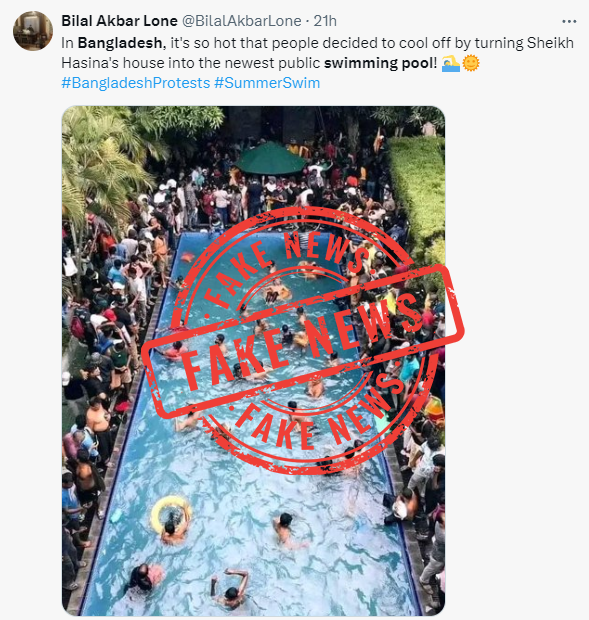
Task: Follow the #SummerSwim hashtag
Action: click(267, 83)
